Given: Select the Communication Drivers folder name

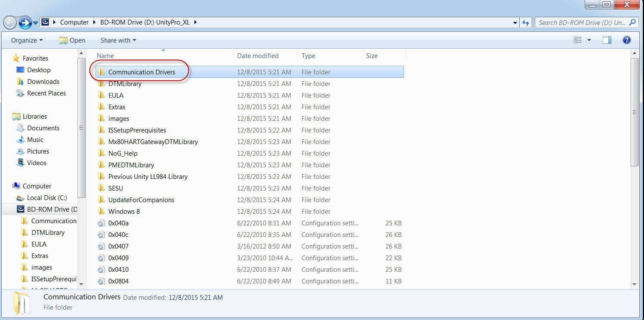Looking at the screenshot, I should (x=142, y=72).
